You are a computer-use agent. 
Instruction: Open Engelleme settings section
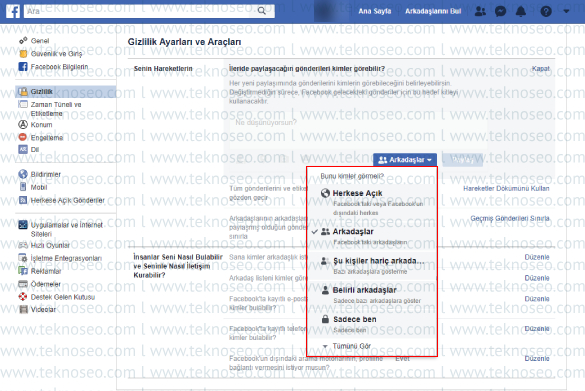tap(47, 138)
